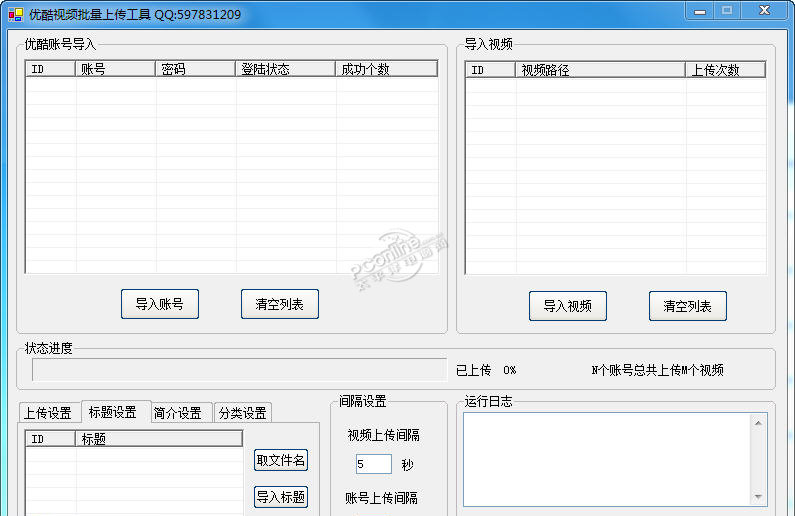Click 视频路径 column header
Viewport: 795px width, 516px height.
[600, 70]
